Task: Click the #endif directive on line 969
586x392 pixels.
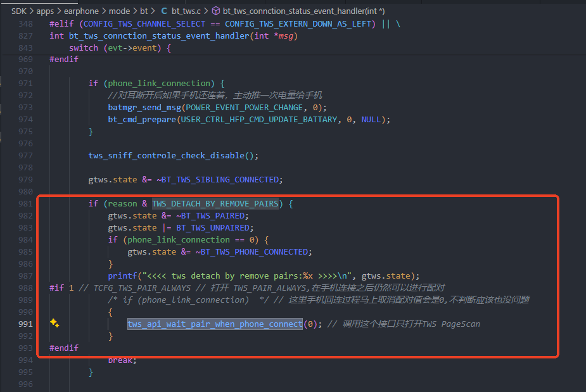Action: pos(64,59)
